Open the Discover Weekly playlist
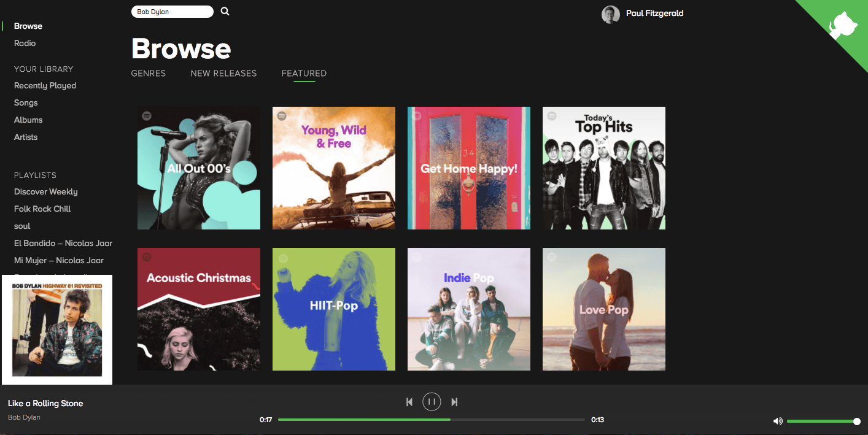Image resolution: width=868 pixels, height=435 pixels. pyautogui.click(x=46, y=191)
